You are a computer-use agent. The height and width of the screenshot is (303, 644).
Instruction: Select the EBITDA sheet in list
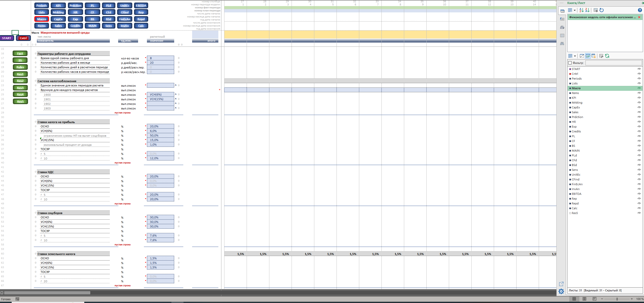click(577, 194)
